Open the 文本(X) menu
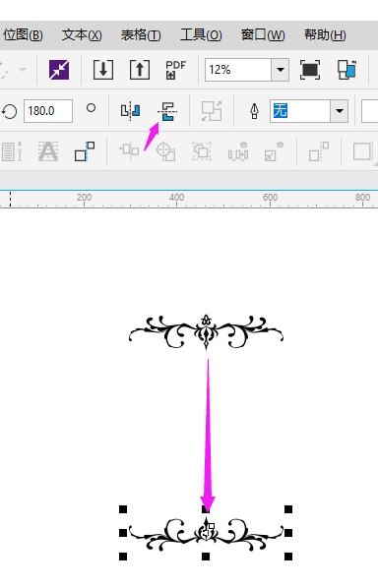This screenshot has height=588, width=378. click(82, 34)
